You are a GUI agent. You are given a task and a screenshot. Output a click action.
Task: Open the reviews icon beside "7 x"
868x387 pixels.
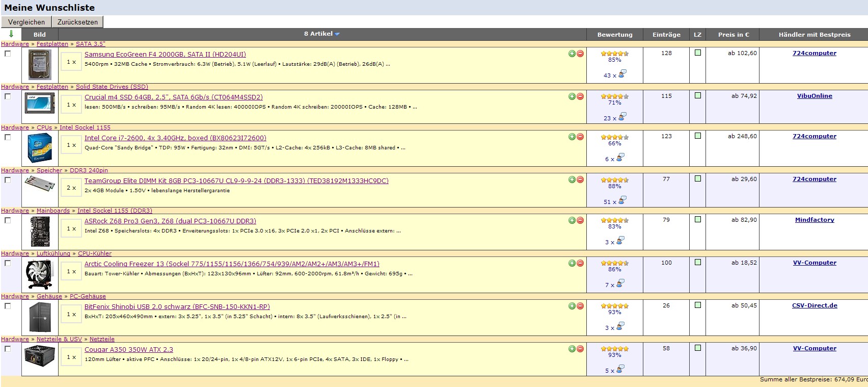pyautogui.click(x=620, y=283)
